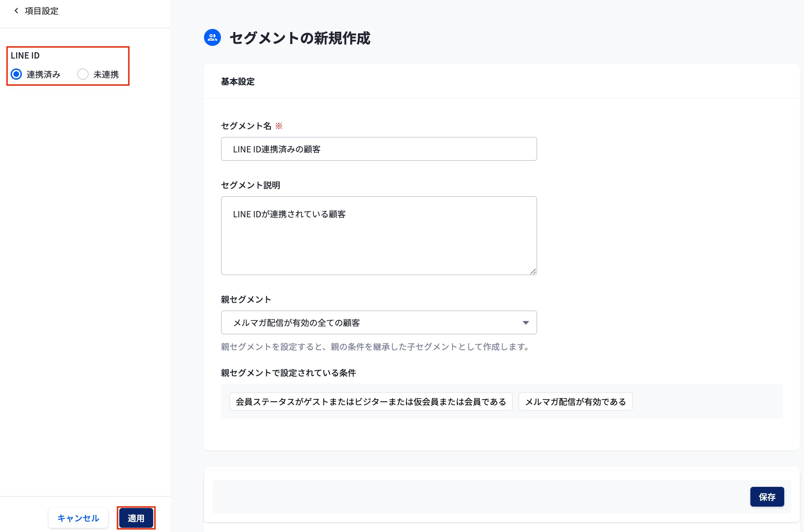Click the セグメントの新規作成 page title
804x532 pixels.
click(300, 38)
